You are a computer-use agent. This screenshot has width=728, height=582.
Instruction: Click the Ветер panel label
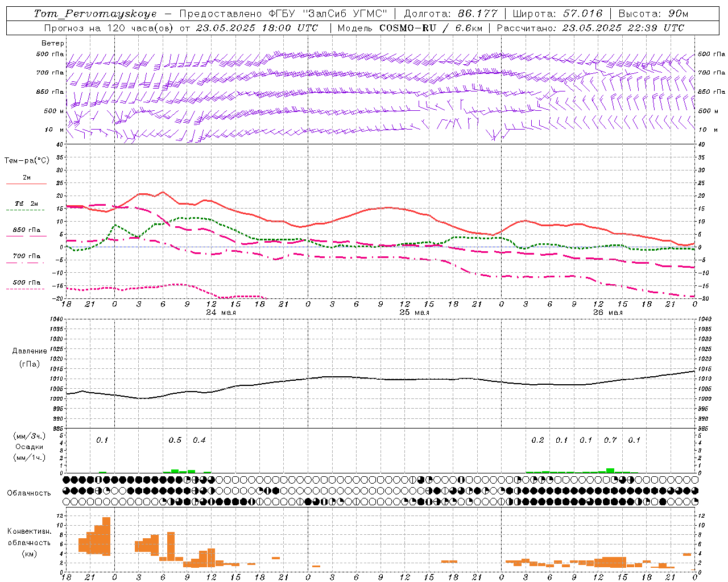tap(53, 43)
